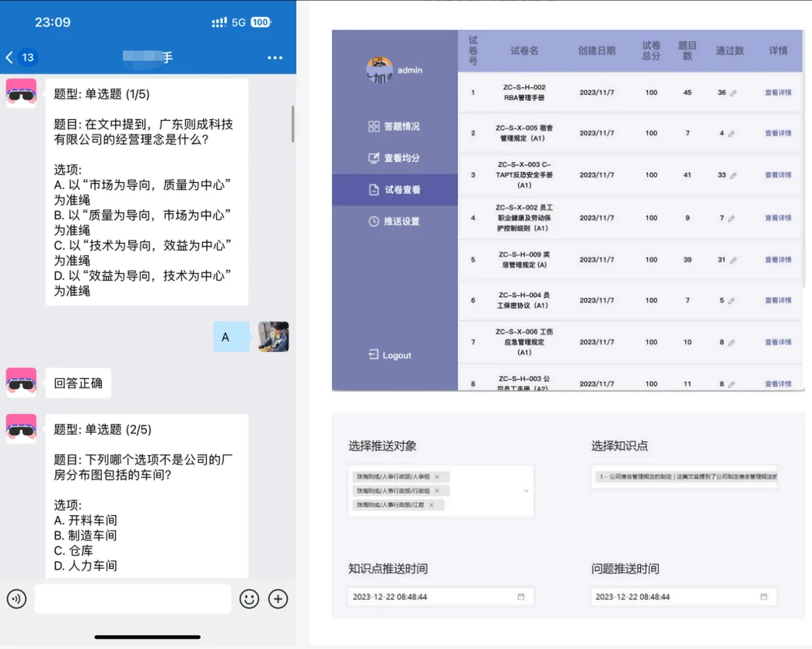Open calendar icon for 问题推送时间

click(x=764, y=597)
